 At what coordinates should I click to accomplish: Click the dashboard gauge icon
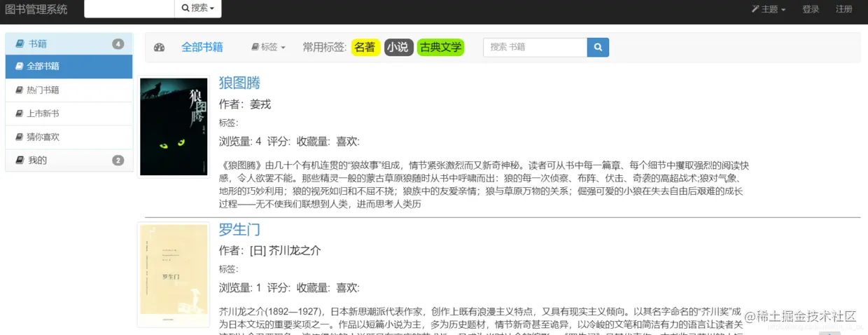tap(159, 48)
